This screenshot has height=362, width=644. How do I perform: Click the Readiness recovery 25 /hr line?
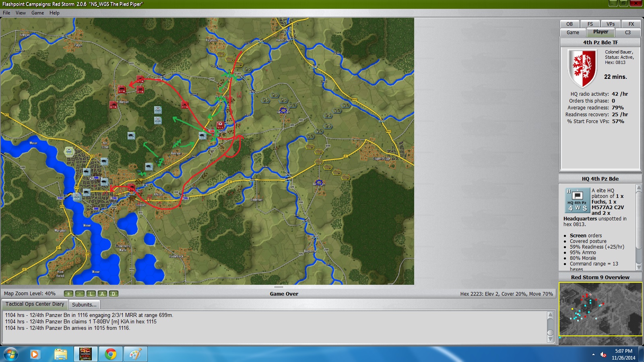coord(597,114)
